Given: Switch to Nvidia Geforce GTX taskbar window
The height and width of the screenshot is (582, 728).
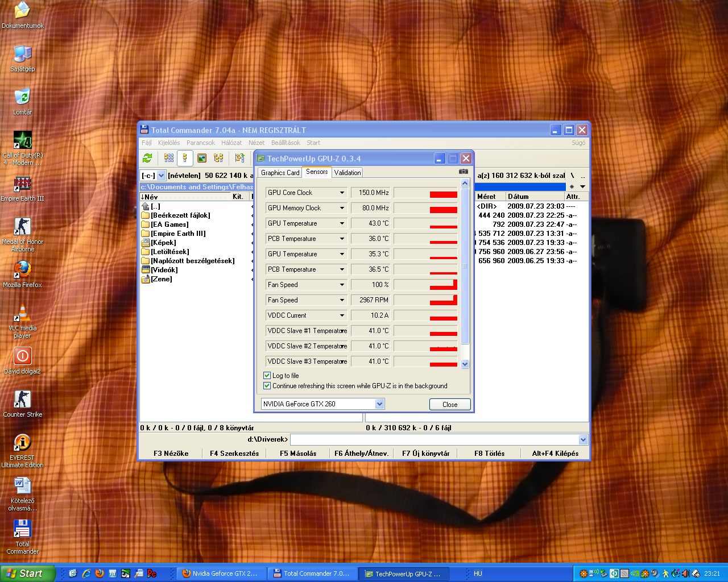Looking at the screenshot, I should pos(220,573).
